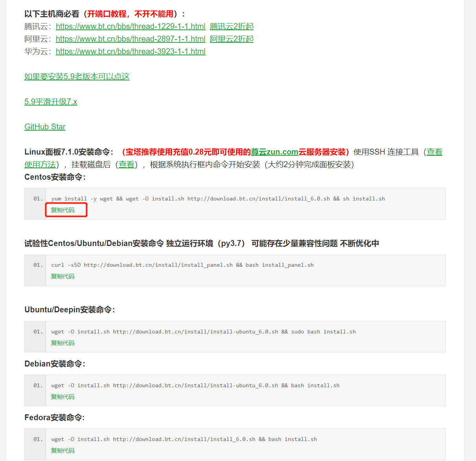
Task: Click the 5.9平滑升级7.x link
Action: click(x=51, y=102)
